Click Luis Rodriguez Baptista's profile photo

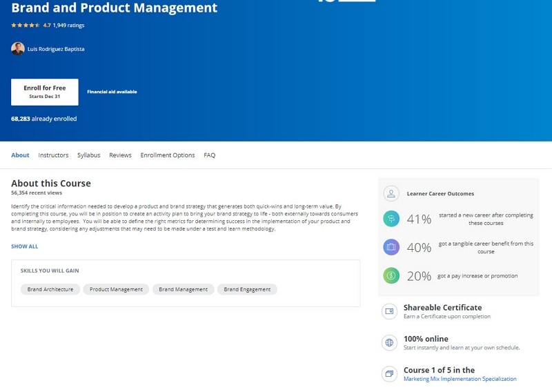point(18,49)
